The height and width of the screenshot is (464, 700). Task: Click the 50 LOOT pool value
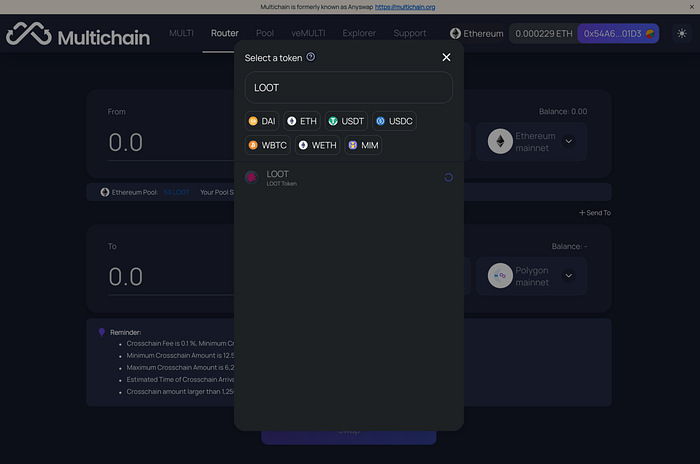176,192
